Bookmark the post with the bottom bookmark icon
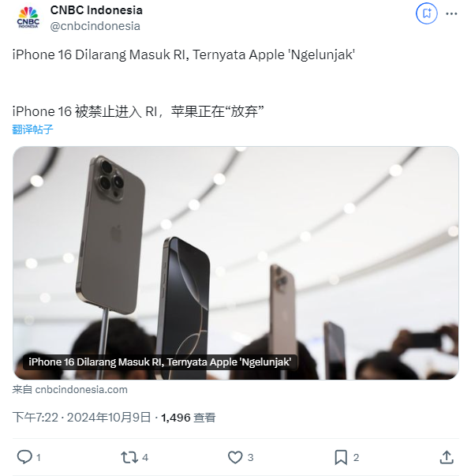Viewport: 471px width, 476px height. 341,457
